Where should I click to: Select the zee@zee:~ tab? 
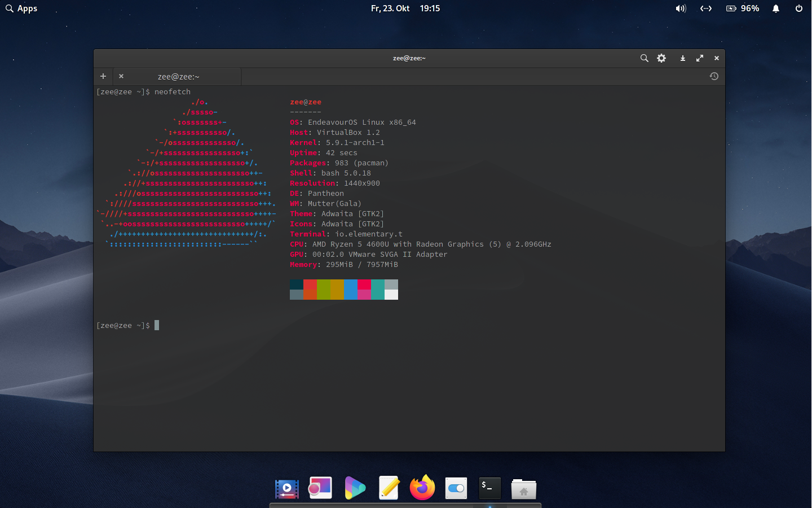click(178, 77)
